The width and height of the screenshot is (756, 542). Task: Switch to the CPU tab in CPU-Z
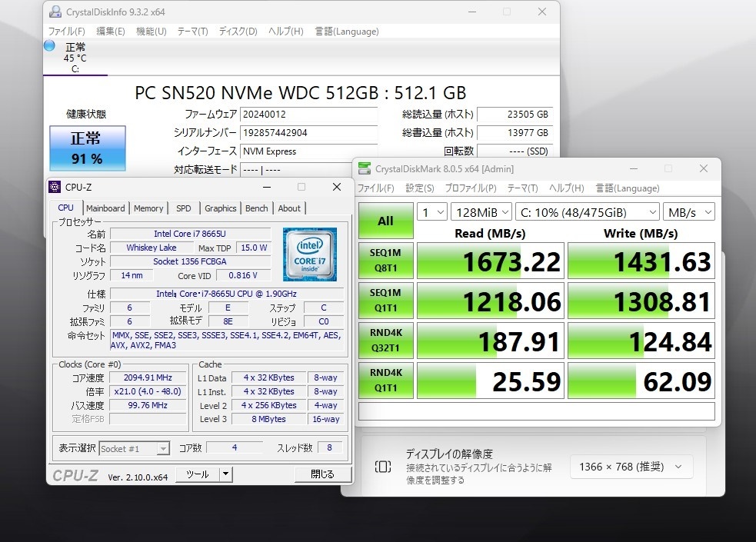coord(66,208)
